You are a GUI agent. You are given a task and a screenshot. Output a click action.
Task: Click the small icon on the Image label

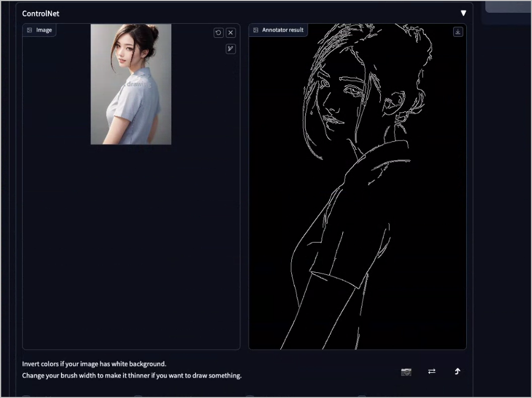pos(29,29)
